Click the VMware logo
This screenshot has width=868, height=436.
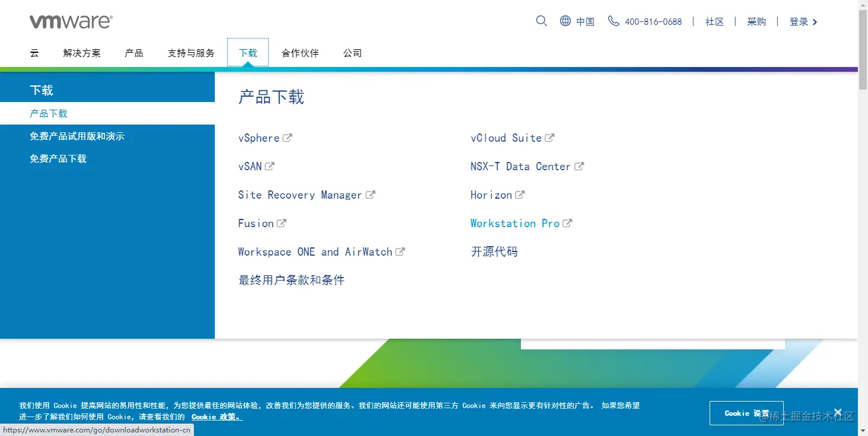point(71,22)
